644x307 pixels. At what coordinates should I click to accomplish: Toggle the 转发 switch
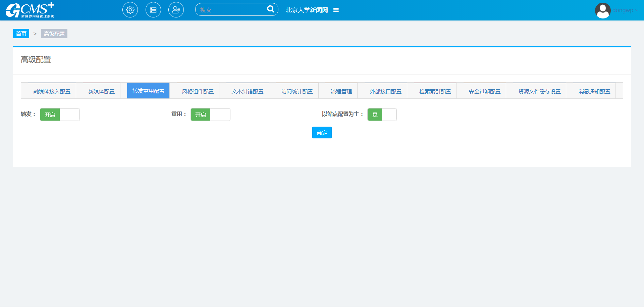[x=60, y=115]
